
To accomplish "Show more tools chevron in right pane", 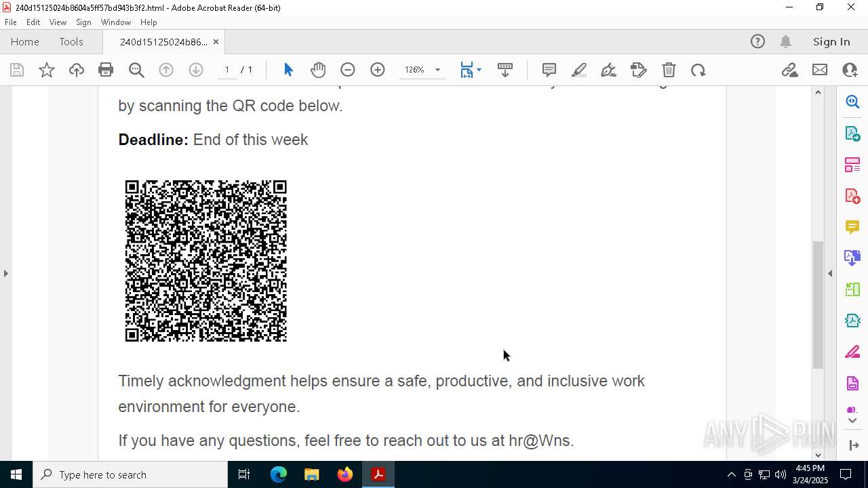I will [852, 421].
